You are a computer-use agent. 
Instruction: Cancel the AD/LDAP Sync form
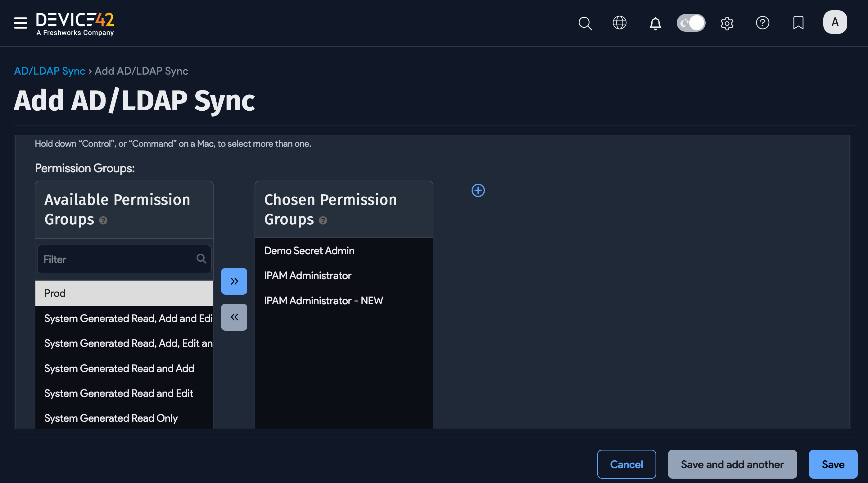626,464
